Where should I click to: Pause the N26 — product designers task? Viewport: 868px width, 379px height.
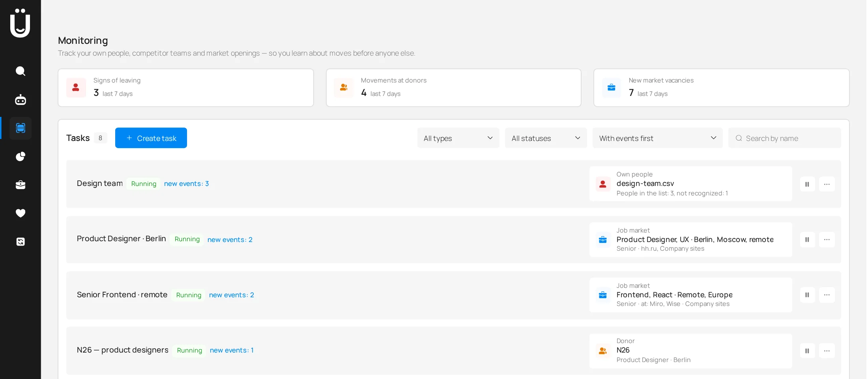[807, 351]
